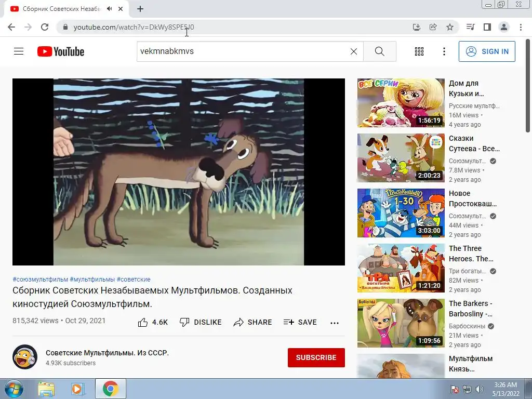This screenshot has height=399, width=532.
Task: Share this page using address bar icon
Action: click(x=433, y=27)
